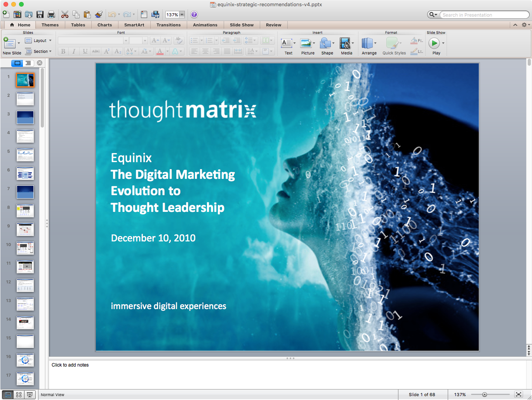Expand the Picture insert dropdown arrow
Screen dimensions: 532x400
[x=314, y=43]
